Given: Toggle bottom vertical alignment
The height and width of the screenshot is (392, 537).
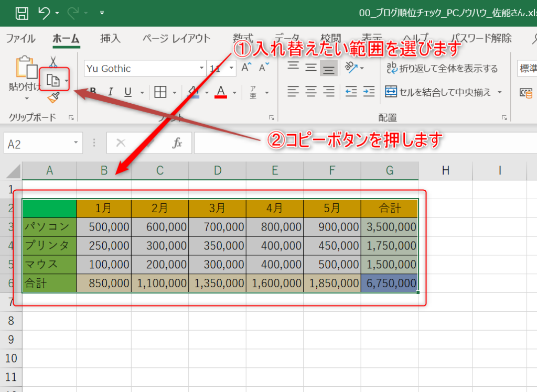Looking at the screenshot, I should tap(328, 68).
